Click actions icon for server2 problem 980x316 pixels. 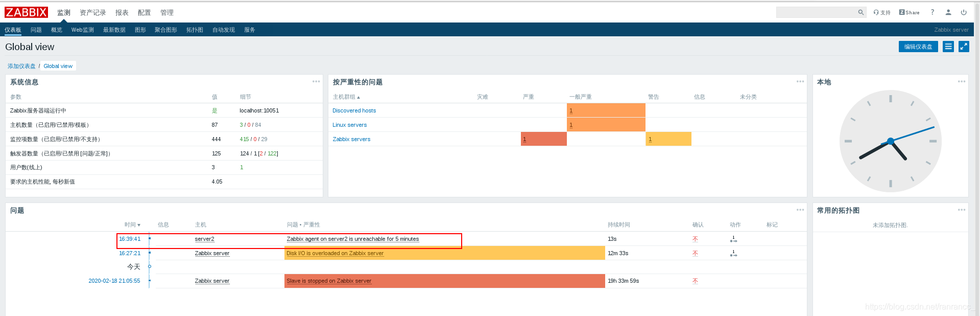tap(733, 239)
